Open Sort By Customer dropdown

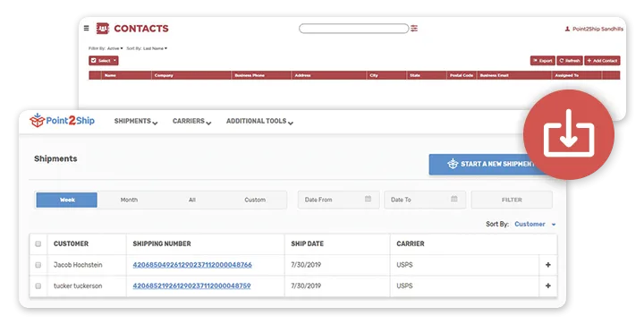pyautogui.click(x=535, y=224)
